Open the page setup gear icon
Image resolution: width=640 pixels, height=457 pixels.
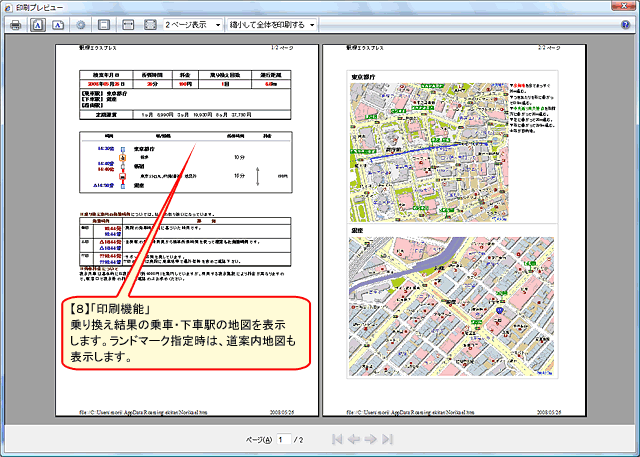coord(81,24)
